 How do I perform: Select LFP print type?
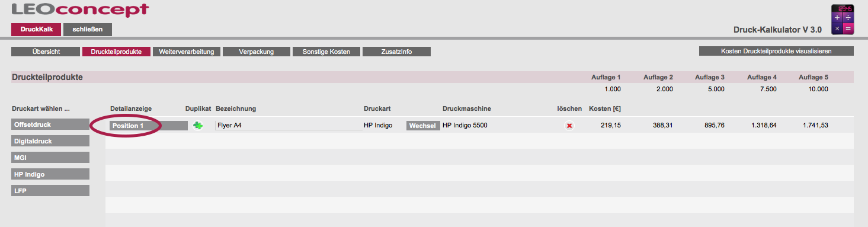50,190
